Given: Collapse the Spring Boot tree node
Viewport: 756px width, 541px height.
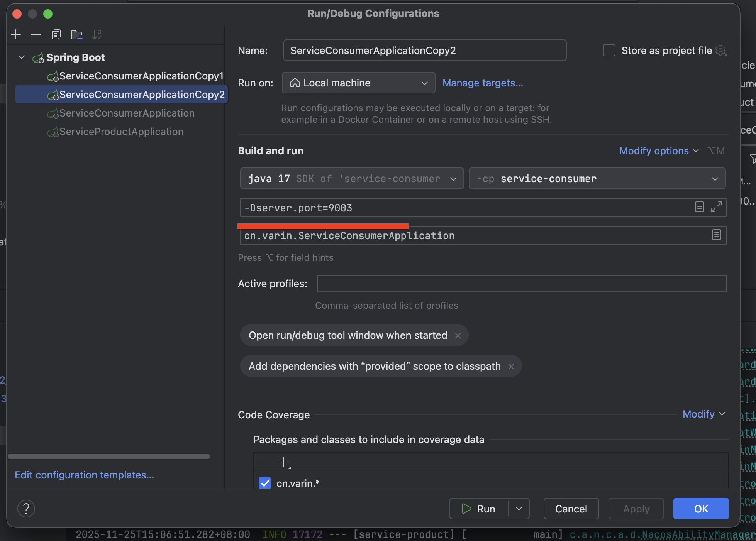Looking at the screenshot, I should click(22, 57).
